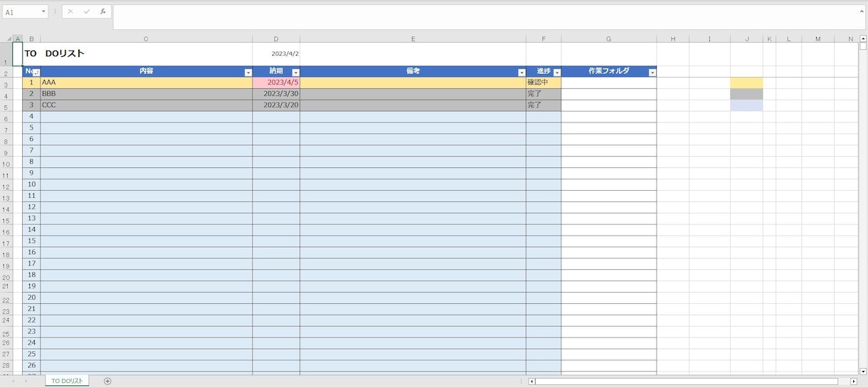The image size is (868, 388).
Task: Open the No column sort filter button
Action: [36, 73]
